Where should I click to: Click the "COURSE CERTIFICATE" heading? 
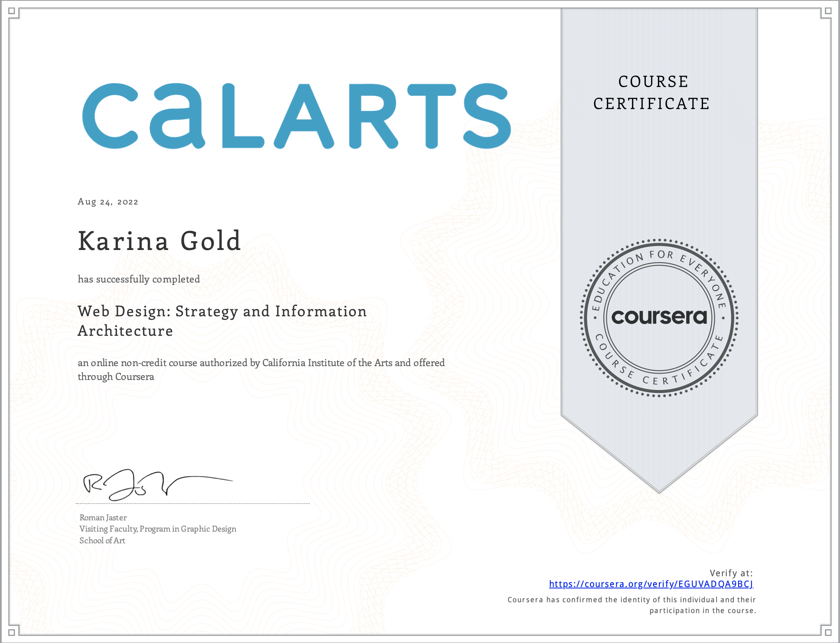click(652, 92)
